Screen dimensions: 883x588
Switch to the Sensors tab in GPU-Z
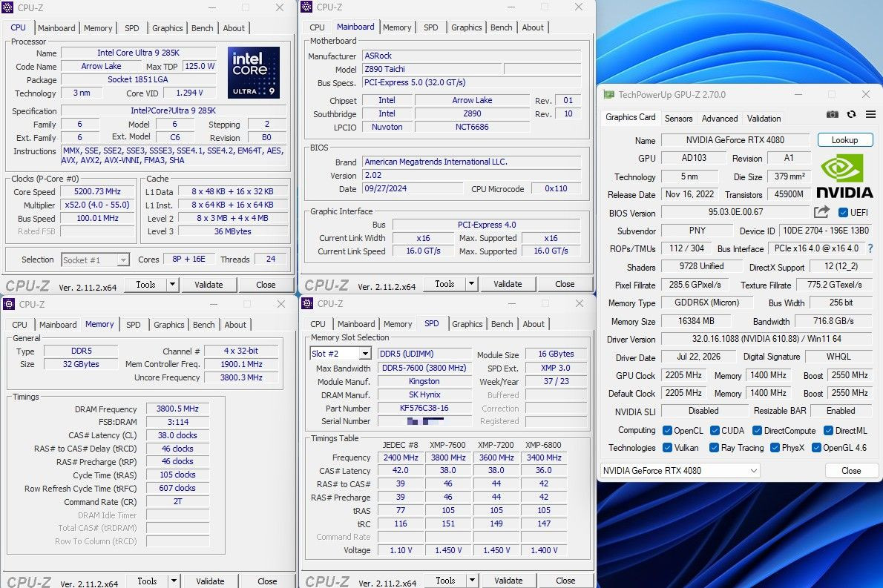[x=679, y=118]
